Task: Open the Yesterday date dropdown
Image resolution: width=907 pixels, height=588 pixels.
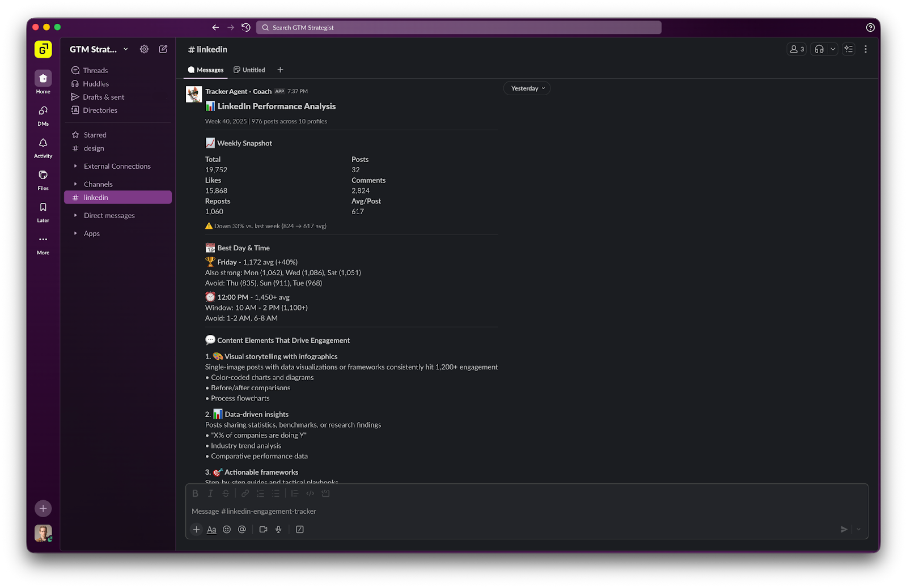Action: [x=527, y=88]
